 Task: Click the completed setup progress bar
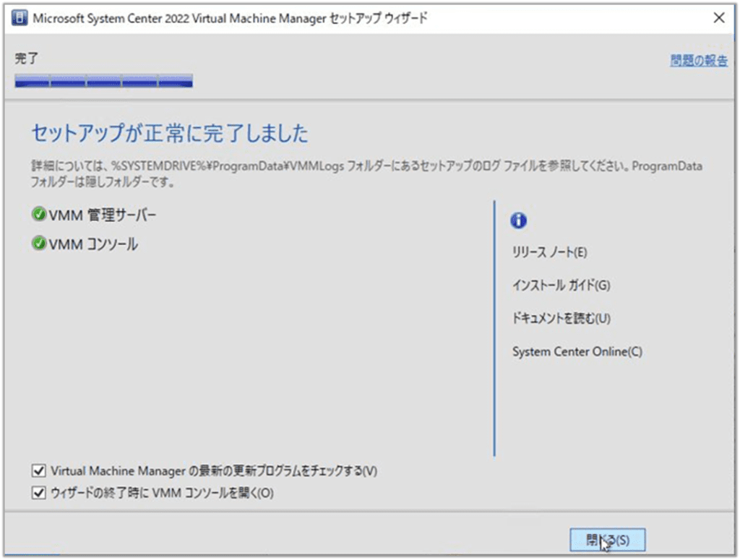coord(103,81)
